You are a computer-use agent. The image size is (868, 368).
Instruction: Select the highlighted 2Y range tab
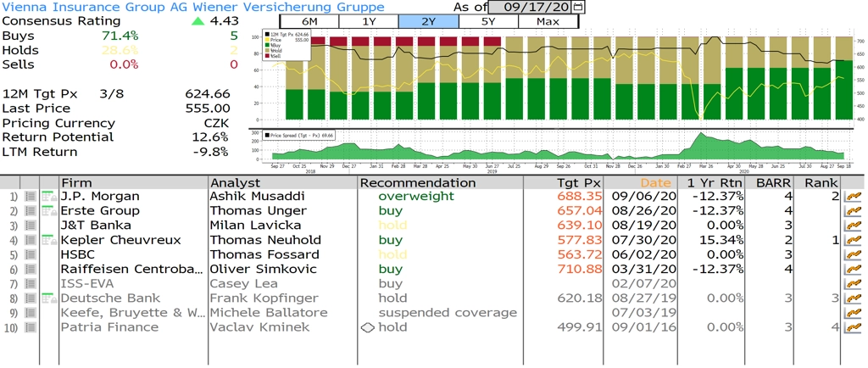[x=428, y=21]
